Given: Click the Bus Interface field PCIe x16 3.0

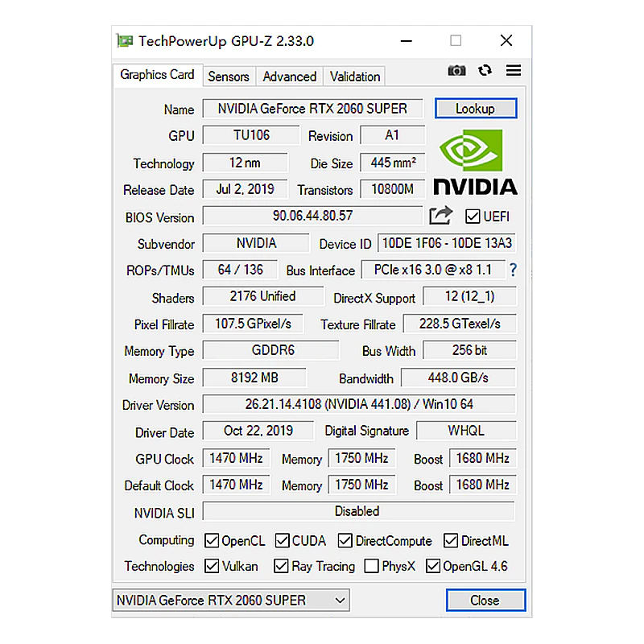Looking at the screenshot, I should coord(433,270).
